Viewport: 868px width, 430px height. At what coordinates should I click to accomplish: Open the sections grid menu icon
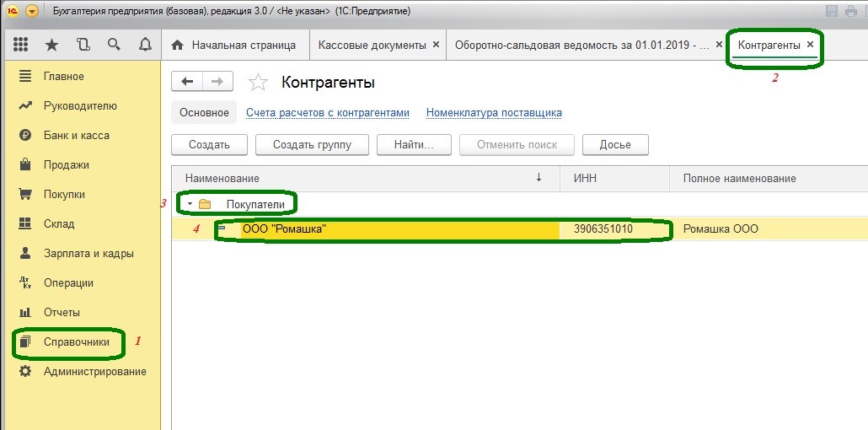click(x=20, y=45)
